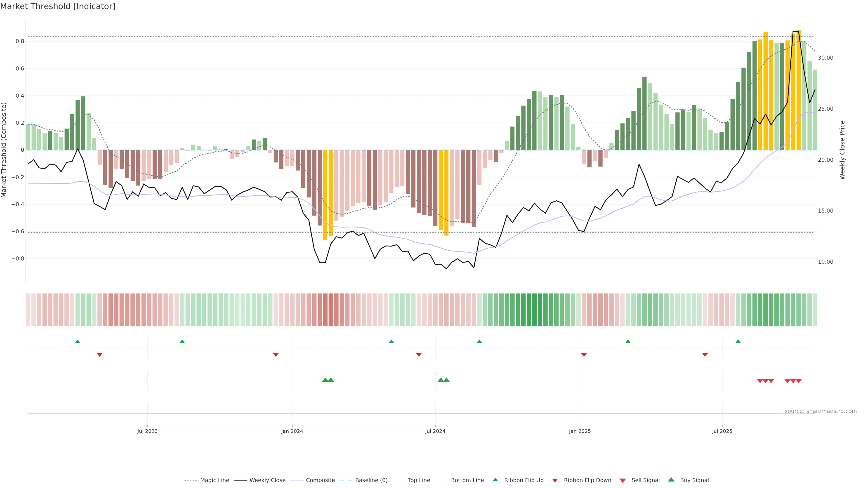Toggle the Composite legend entry
The height and width of the screenshot is (488, 868).
[320, 480]
